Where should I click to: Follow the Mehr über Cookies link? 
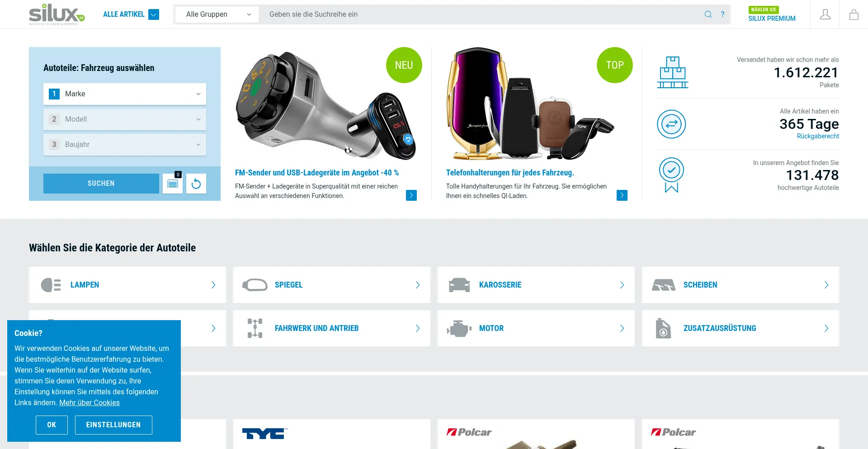[x=90, y=403]
